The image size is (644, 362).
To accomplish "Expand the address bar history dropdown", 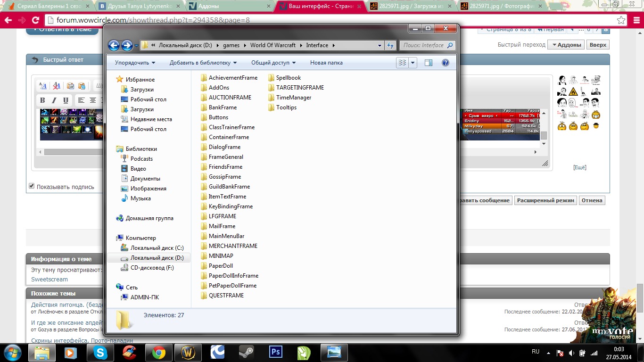I will coord(380,45).
